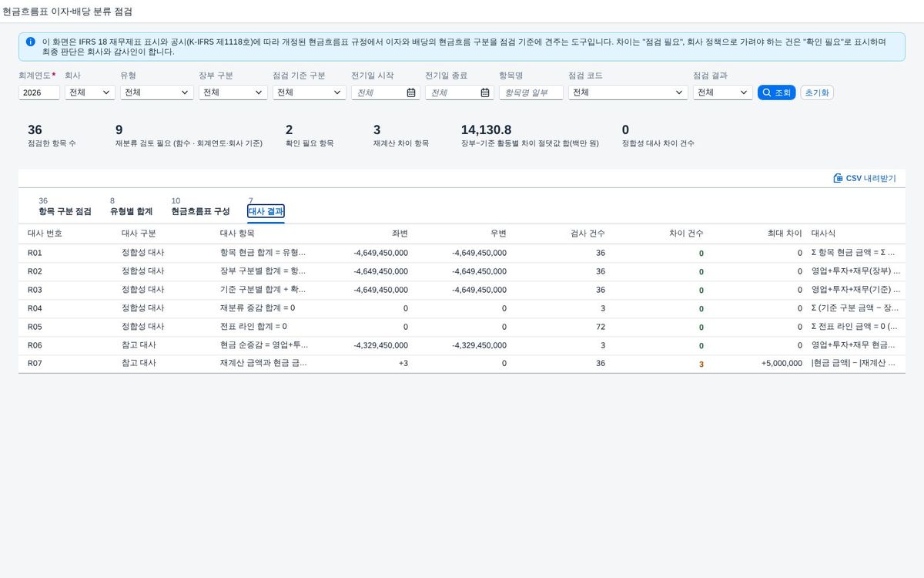Open calendar picker for 전기일 시작
The width and height of the screenshot is (924, 578).
(x=411, y=92)
